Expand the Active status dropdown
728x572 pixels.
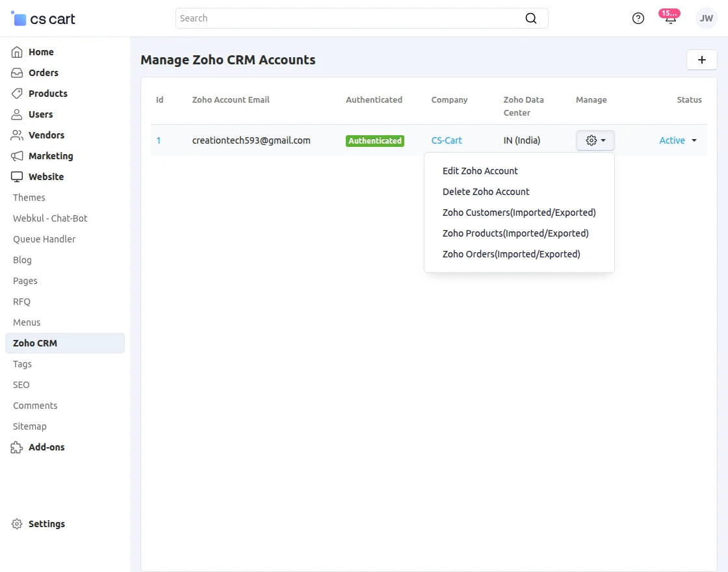677,140
